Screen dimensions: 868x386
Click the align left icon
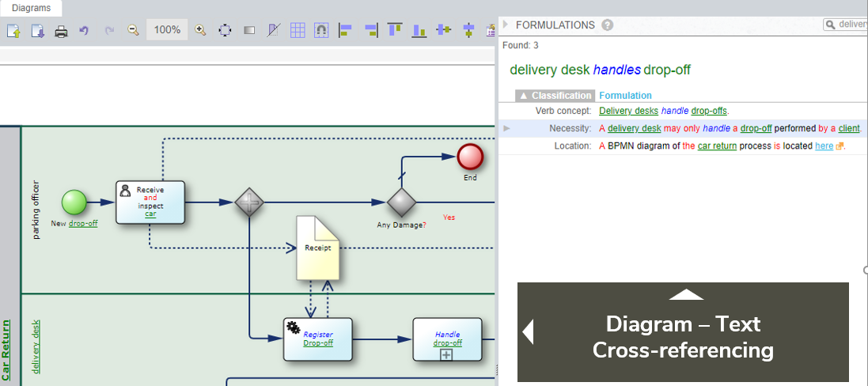[345, 31]
